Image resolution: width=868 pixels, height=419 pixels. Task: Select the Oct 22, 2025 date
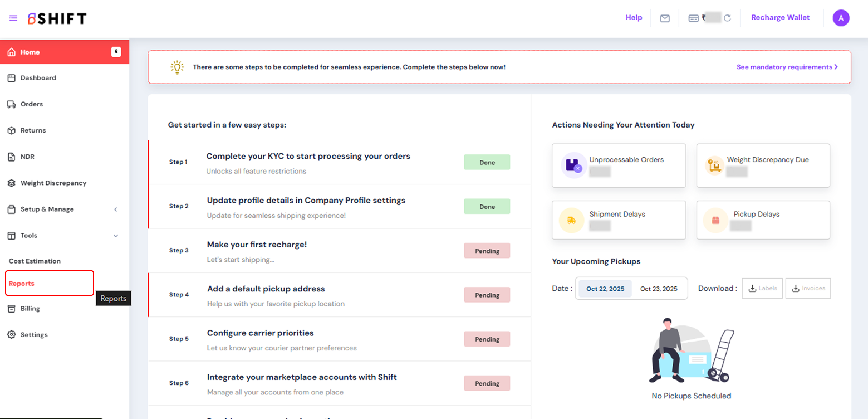click(605, 289)
